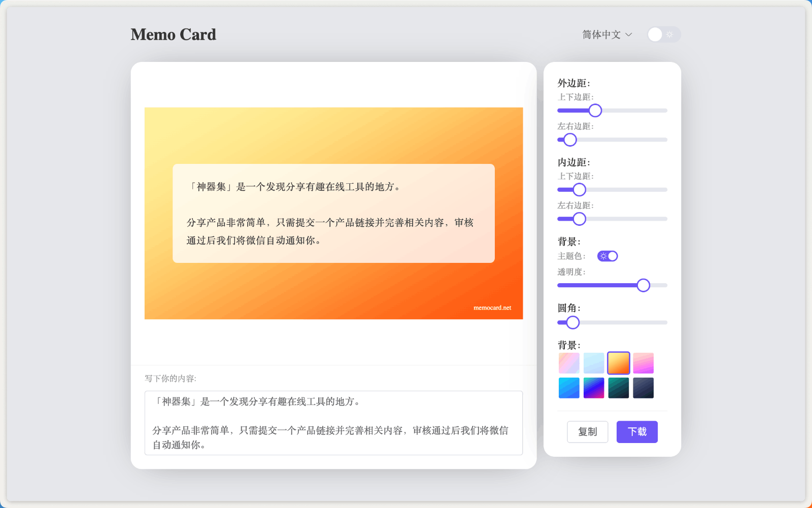Viewport: 812px width, 508px height.
Task: Click the 下载 download button
Action: (637, 431)
